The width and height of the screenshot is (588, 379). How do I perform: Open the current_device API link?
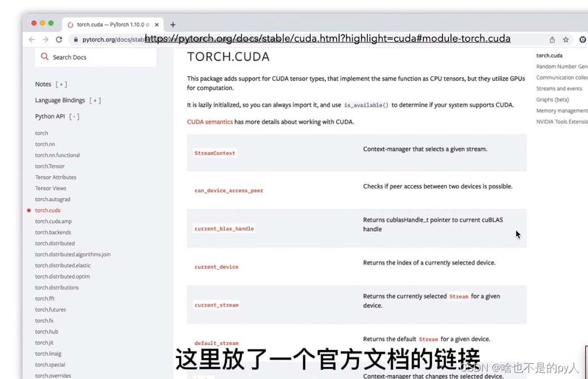216,267
